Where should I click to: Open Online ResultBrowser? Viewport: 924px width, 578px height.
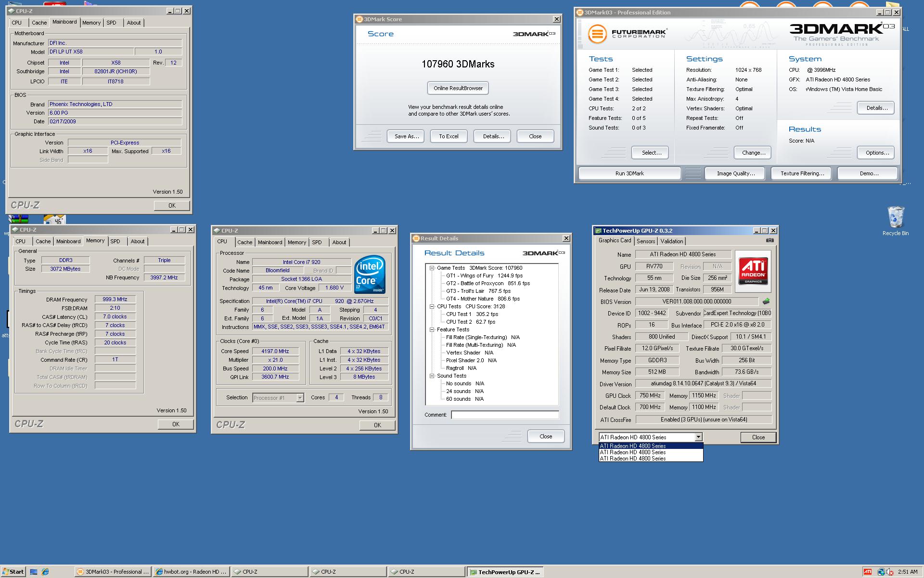coord(458,88)
